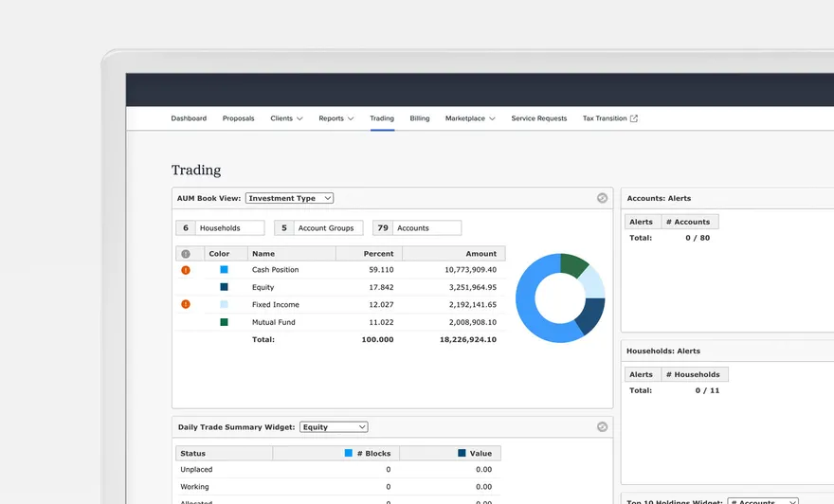Click the light blue Fixed Income donut segment
The width and height of the screenshot is (834, 504).
tap(593, 282)
